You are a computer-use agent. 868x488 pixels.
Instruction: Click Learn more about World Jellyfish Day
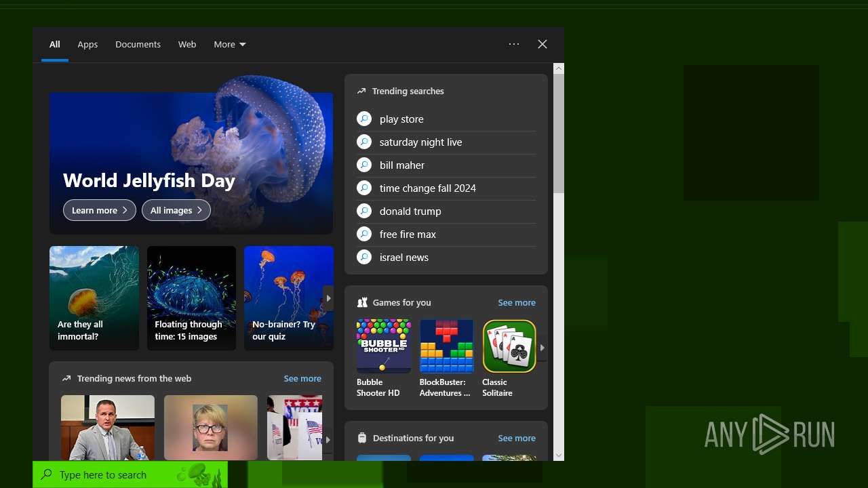tap(100, 210)
